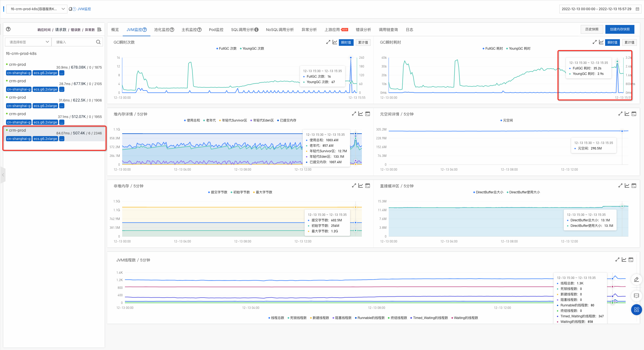
Task: Toggle 老年代 series in heap memory legend
Action: 209,120
